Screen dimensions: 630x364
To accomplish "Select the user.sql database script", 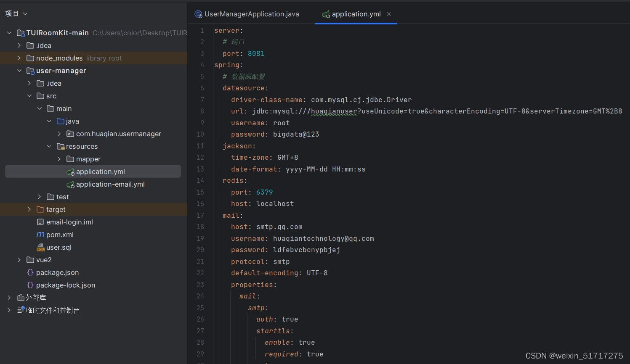I will tap(58, 247).
